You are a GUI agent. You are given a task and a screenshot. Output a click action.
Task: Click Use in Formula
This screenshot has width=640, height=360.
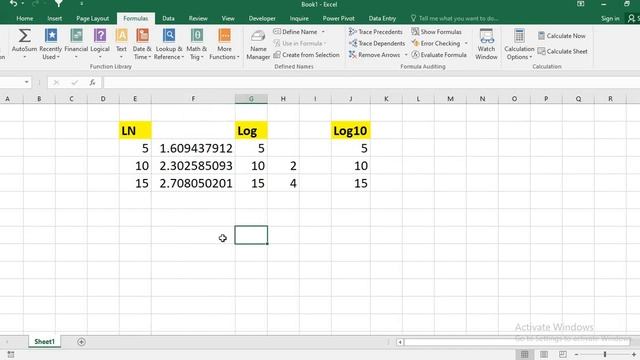pos(300,43)
